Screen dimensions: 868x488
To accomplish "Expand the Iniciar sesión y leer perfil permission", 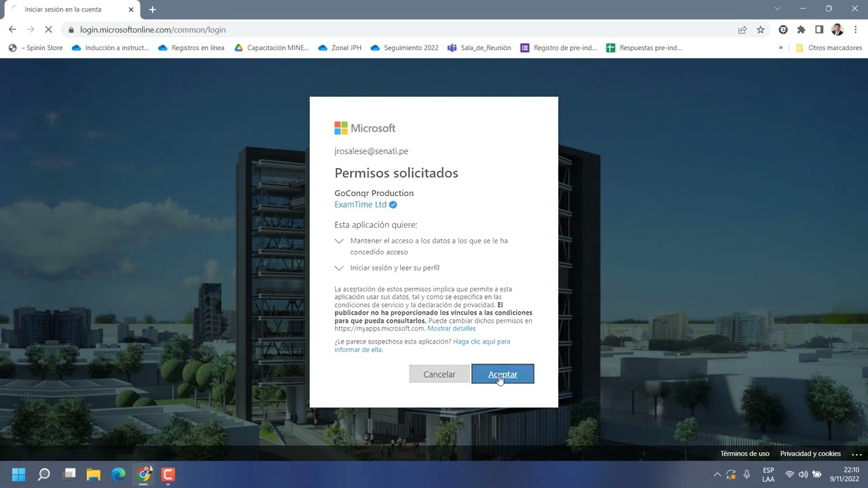I will pyautogui.click(x=339, y=268).
